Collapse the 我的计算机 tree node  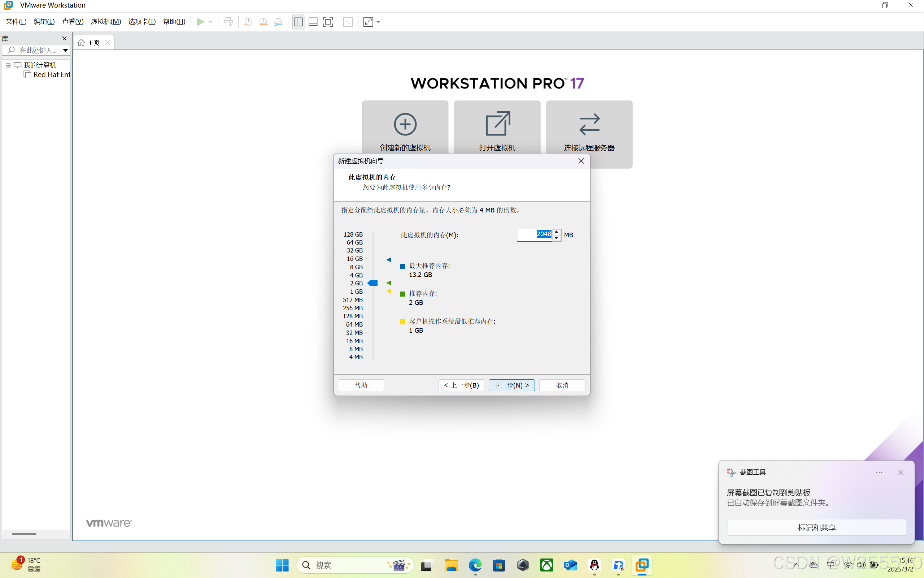(8, 65)
